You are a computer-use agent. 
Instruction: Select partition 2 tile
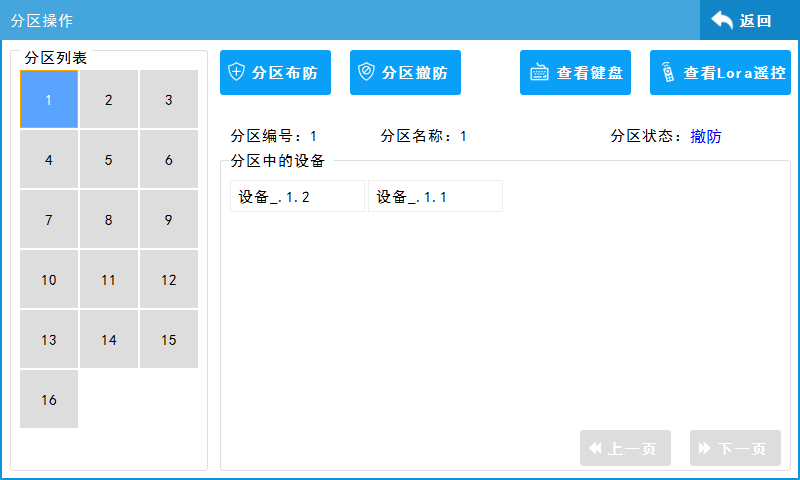109,100
